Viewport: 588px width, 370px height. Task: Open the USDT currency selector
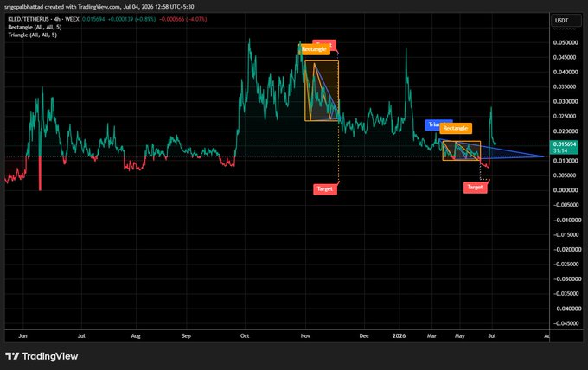(566, 21)
